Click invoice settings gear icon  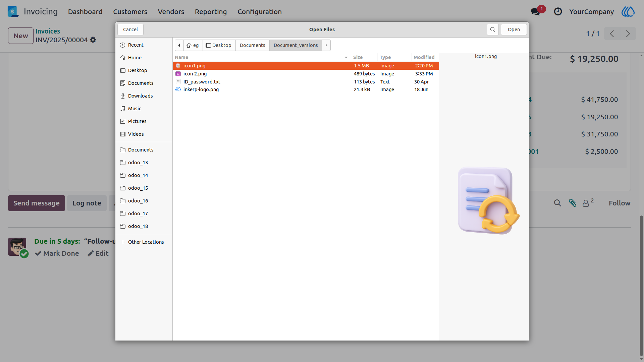tap(93, 40)
